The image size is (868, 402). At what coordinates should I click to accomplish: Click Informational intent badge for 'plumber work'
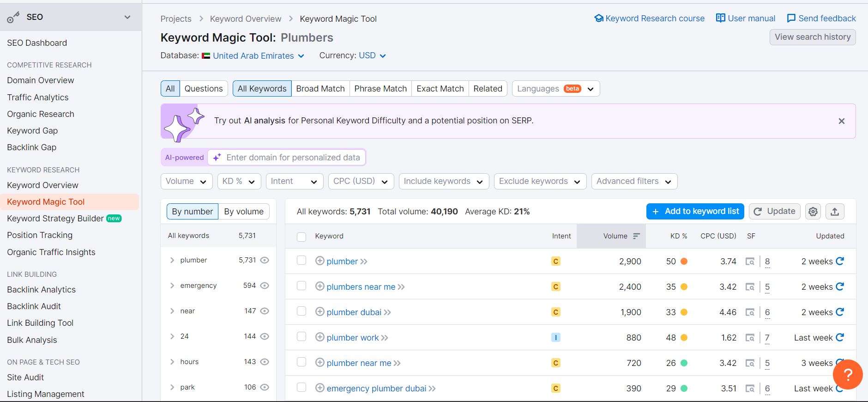coord(556,338)
